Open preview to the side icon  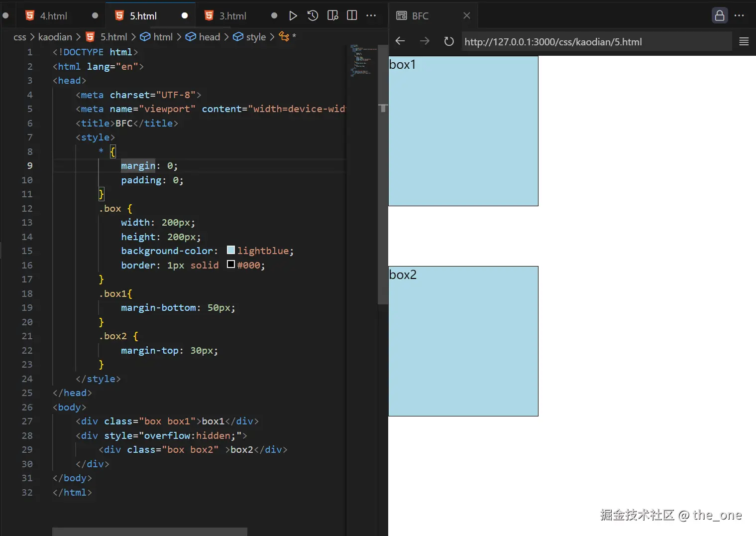tap(332, 16)
